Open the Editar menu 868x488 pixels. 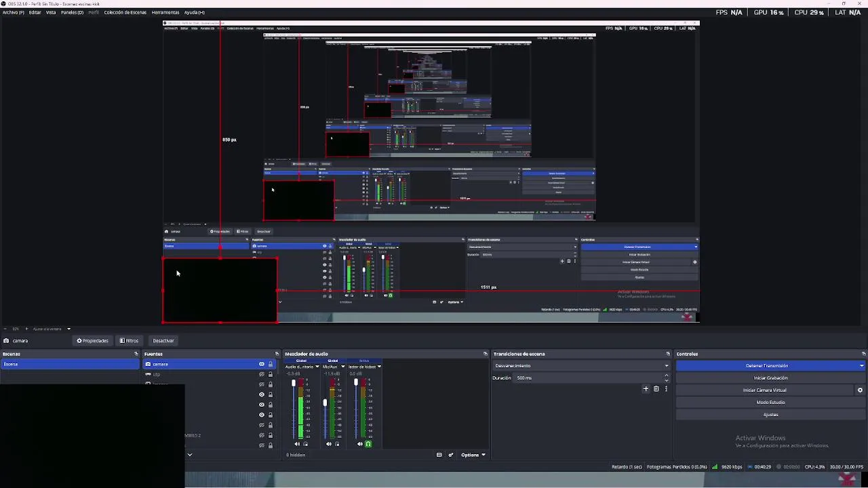[35, 12]
